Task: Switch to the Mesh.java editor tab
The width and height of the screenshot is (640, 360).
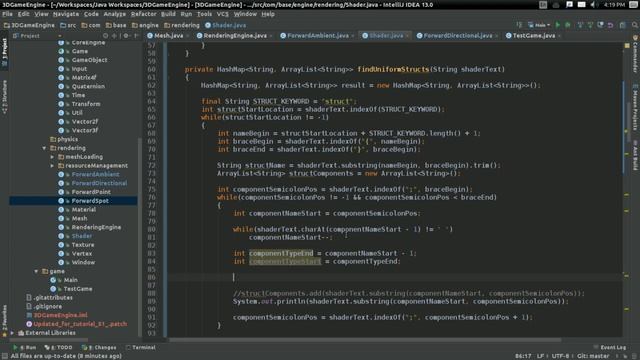Action: tap(169, 36)
